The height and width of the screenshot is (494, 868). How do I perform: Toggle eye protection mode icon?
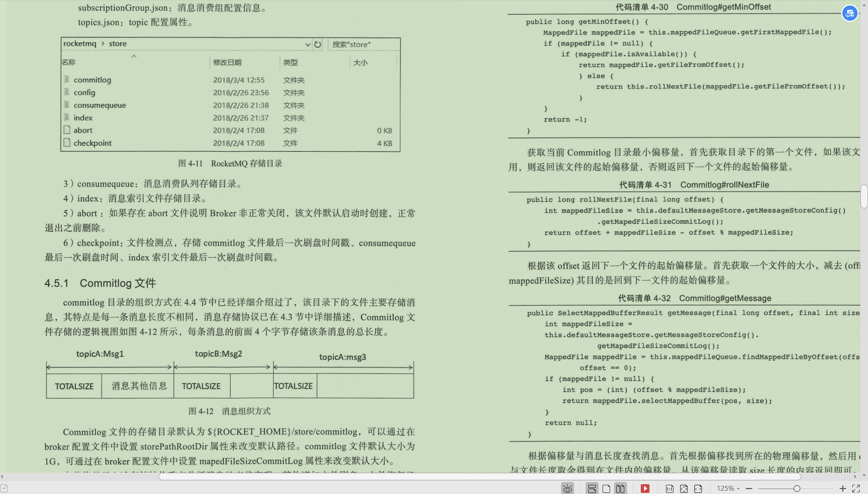click(568, 489)
